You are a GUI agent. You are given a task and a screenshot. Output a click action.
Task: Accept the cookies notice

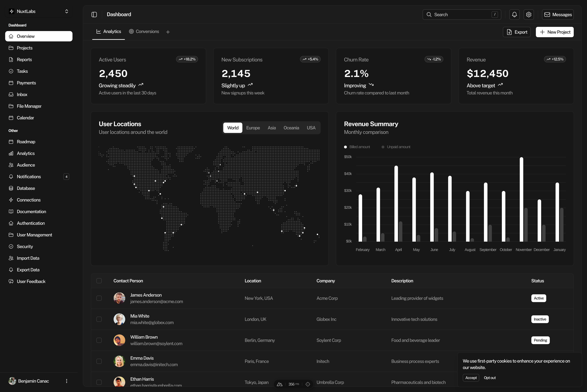[x=471, y=378]
